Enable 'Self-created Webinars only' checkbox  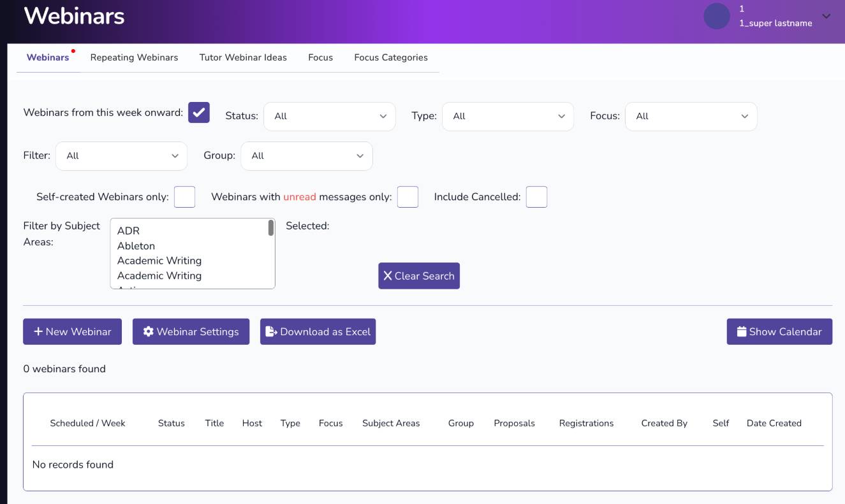[184, 197]
